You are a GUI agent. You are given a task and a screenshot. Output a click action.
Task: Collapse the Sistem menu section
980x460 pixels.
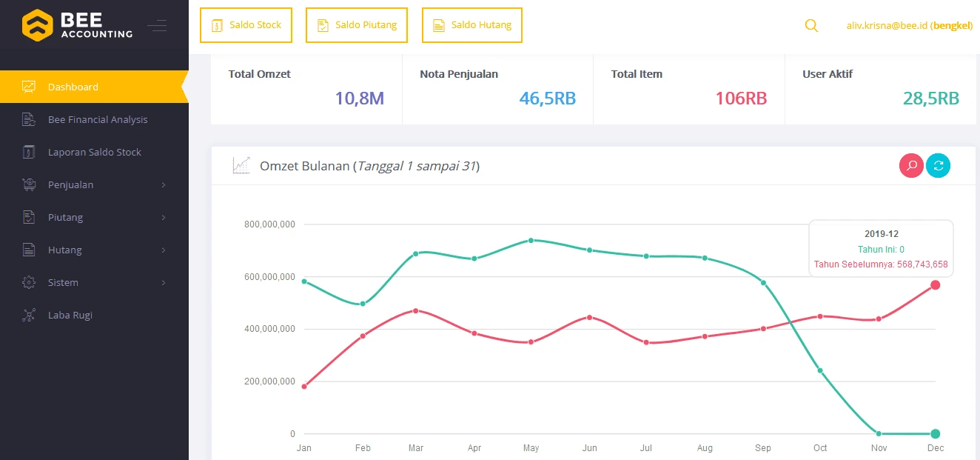tap(164, 282)
